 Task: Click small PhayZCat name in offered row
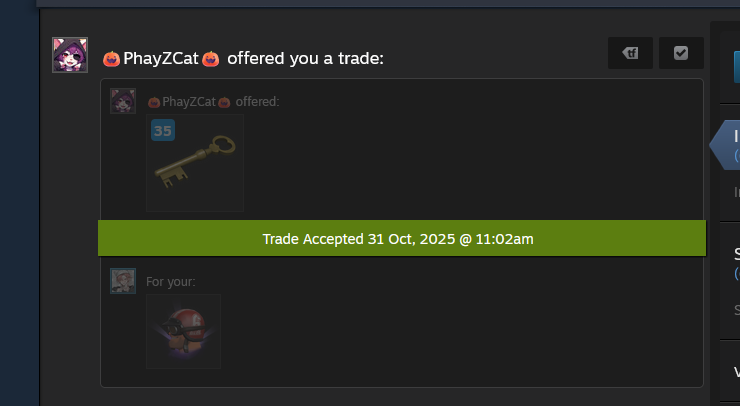tap(189, 102)
